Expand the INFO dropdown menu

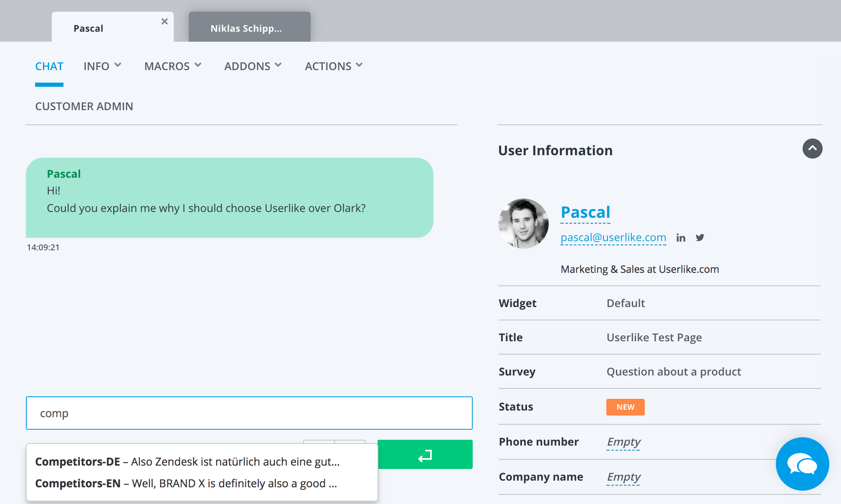(x=102, y=66)
